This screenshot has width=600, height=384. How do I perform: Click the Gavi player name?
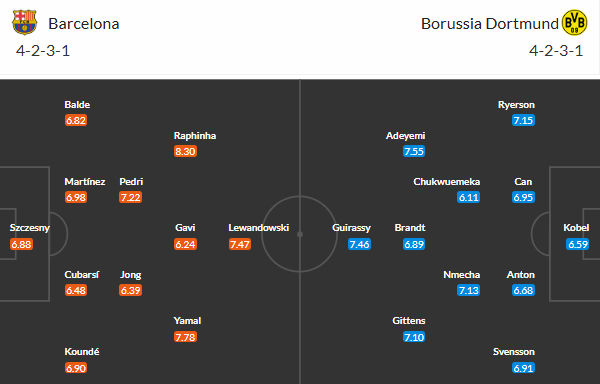tap(185, 228)
